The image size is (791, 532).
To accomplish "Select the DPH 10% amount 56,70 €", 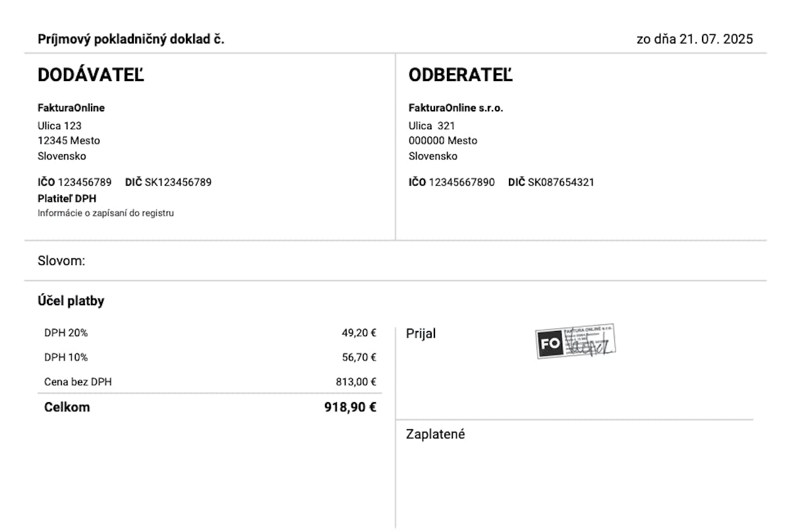I will 359,357.
